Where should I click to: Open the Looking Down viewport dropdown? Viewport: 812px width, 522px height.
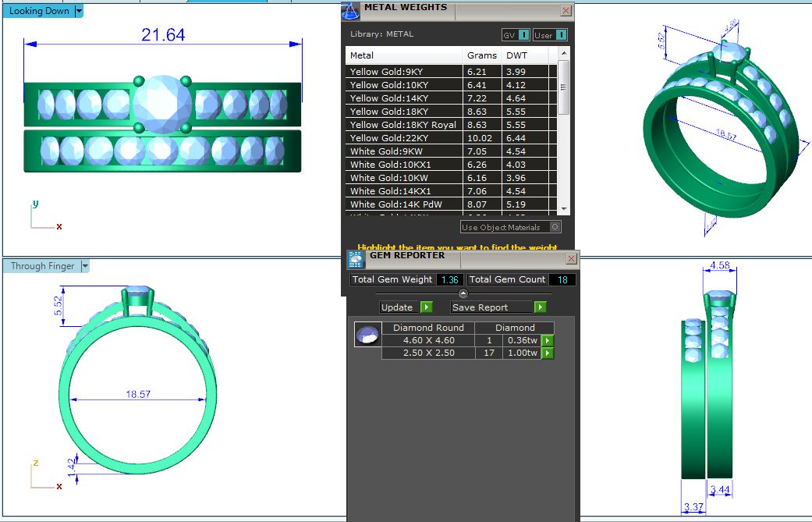79,11
